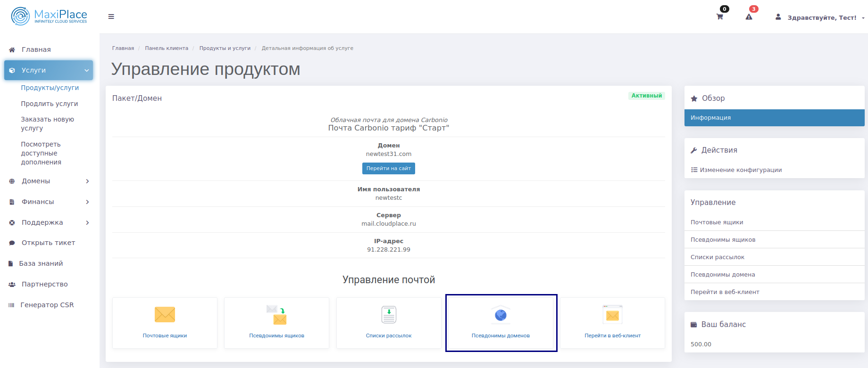
Task: Click the webmail window icon for веб-клиент
Action: coord(612,314)
